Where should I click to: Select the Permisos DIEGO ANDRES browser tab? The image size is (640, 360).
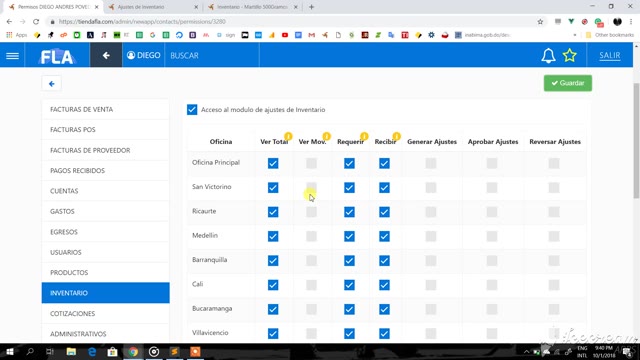(53, 7)
